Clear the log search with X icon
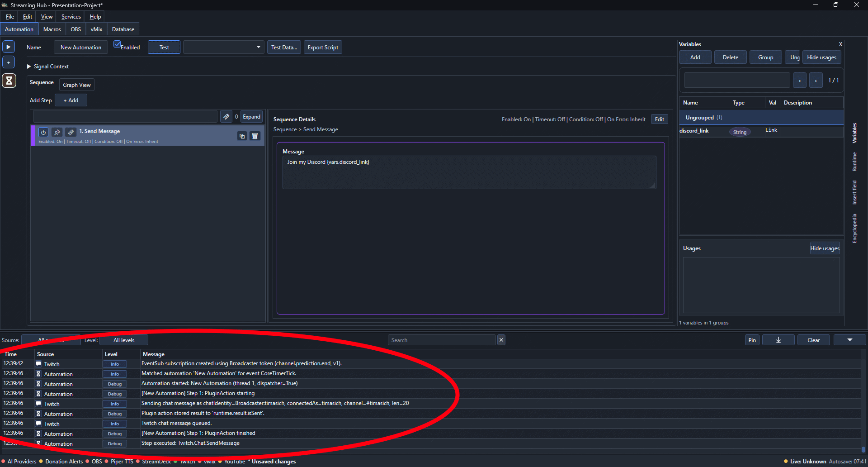 tap(501, 340)
